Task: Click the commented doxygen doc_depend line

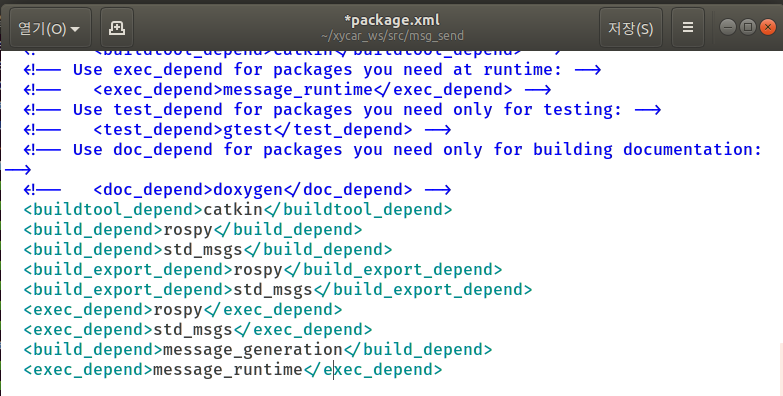Action: pos(237,189)
